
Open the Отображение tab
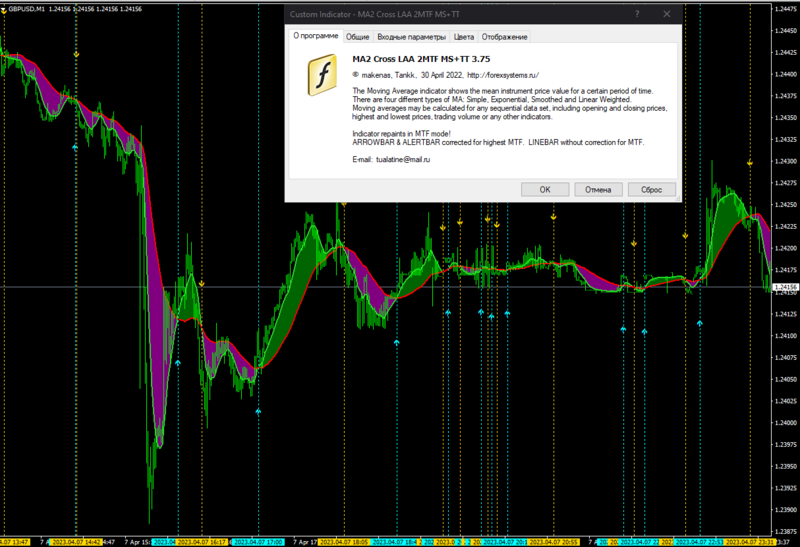(504, 37)
